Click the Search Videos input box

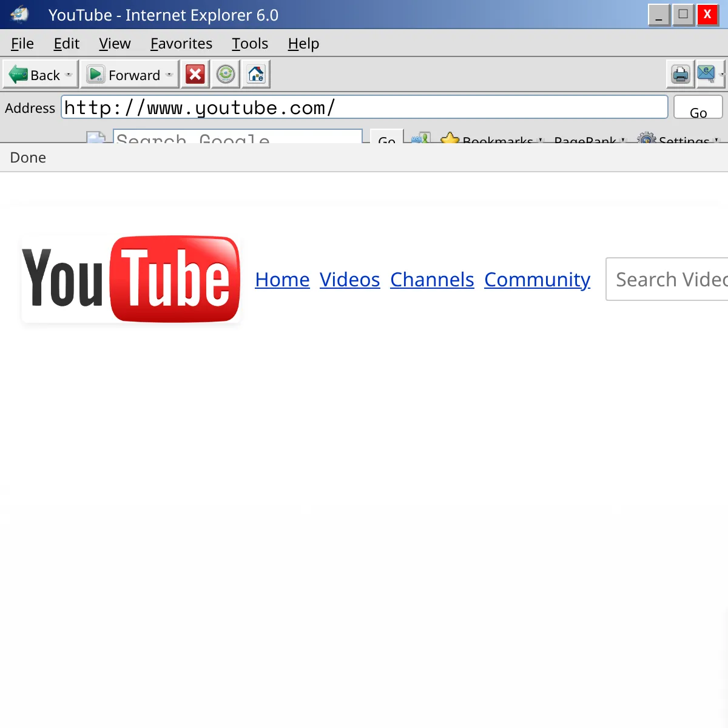pos(667,279)
